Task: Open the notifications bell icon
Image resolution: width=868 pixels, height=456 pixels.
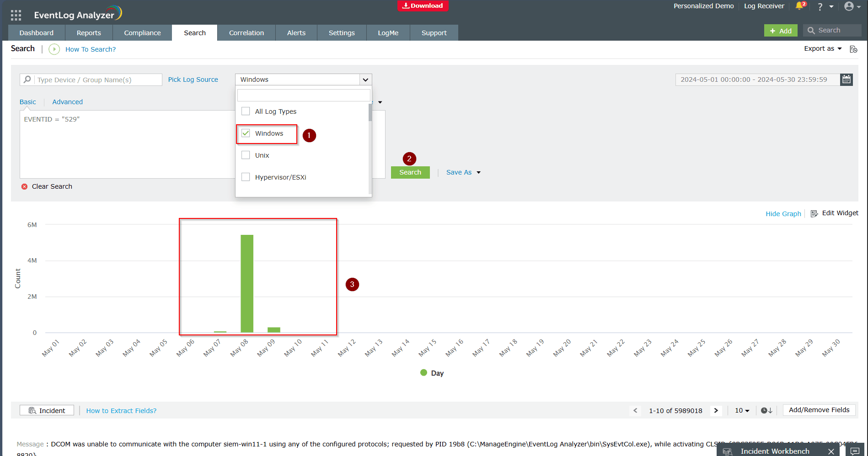Action: [x=799, y=6]
